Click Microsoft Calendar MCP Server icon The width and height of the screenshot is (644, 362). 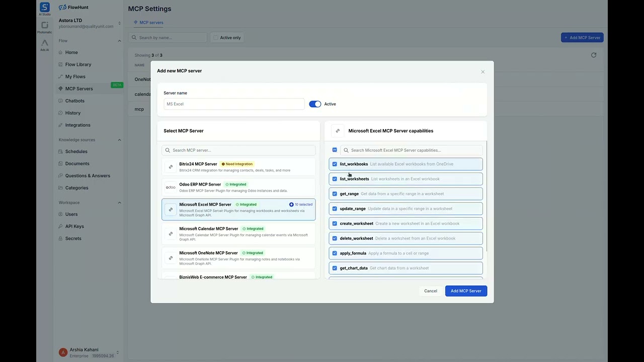click(171, 234)
